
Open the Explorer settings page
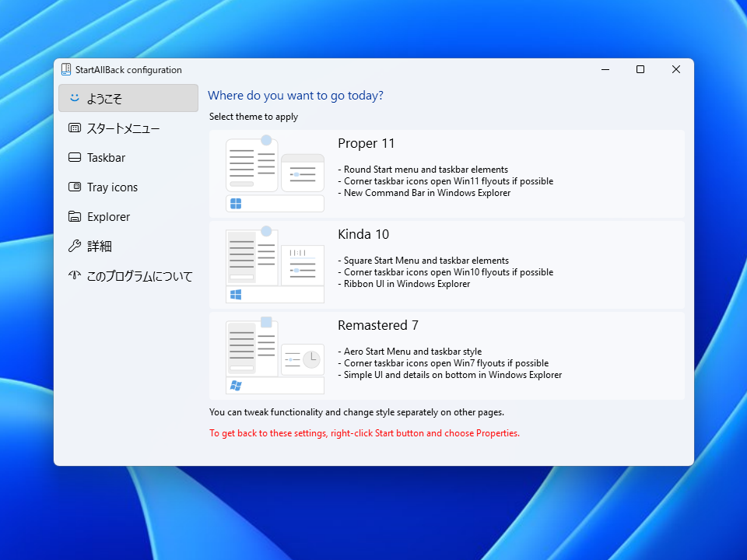click(x=128, y=216)
